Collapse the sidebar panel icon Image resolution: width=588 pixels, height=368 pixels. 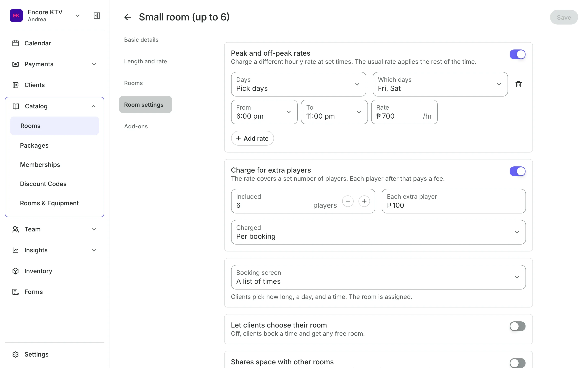97,16
